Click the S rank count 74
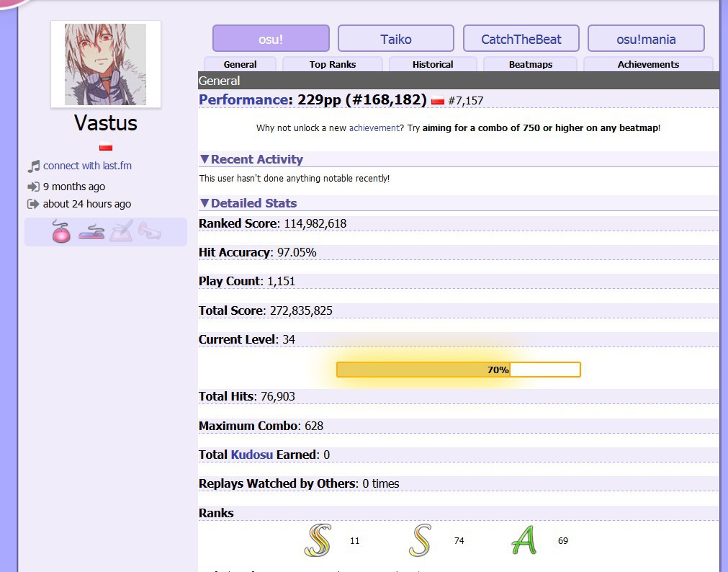 pos(459,540)
